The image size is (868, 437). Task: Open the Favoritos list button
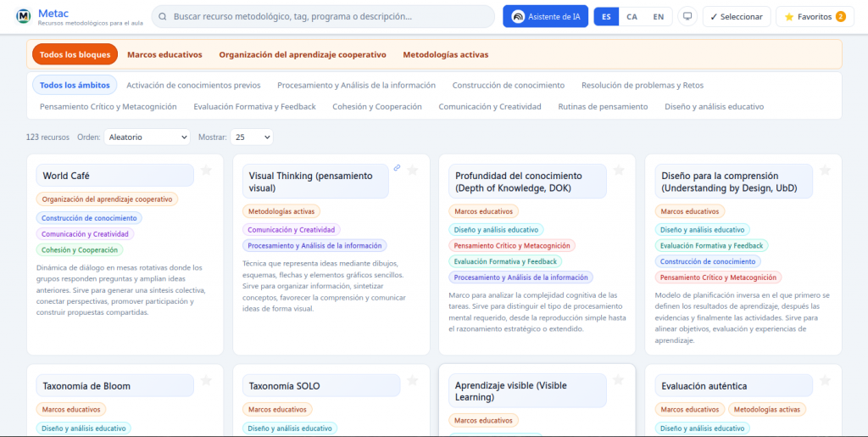815,17
